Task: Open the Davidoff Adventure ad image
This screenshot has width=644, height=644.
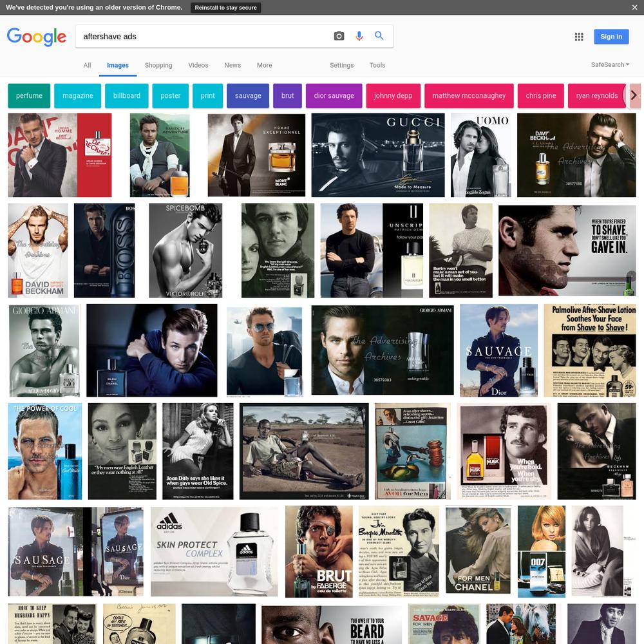Action: point(160,155)
